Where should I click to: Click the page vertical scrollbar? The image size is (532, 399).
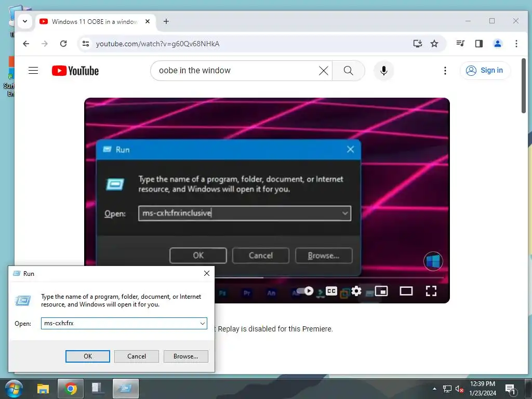point(524,86)
